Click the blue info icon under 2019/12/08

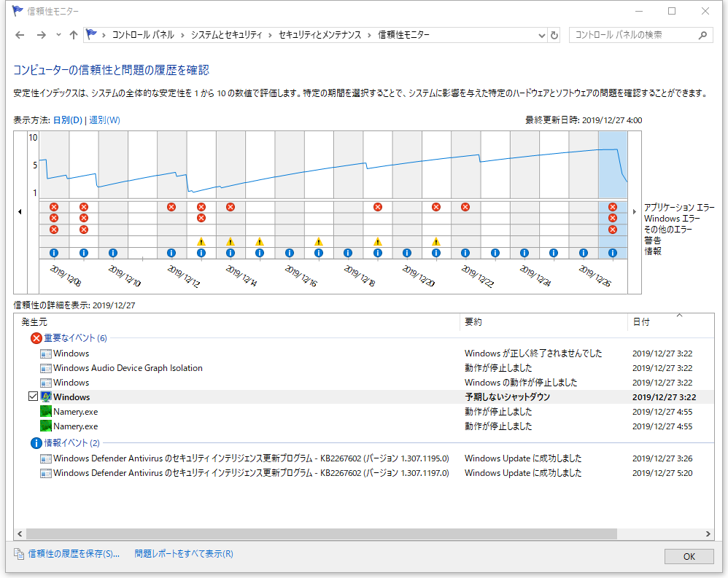coord(54,252)
